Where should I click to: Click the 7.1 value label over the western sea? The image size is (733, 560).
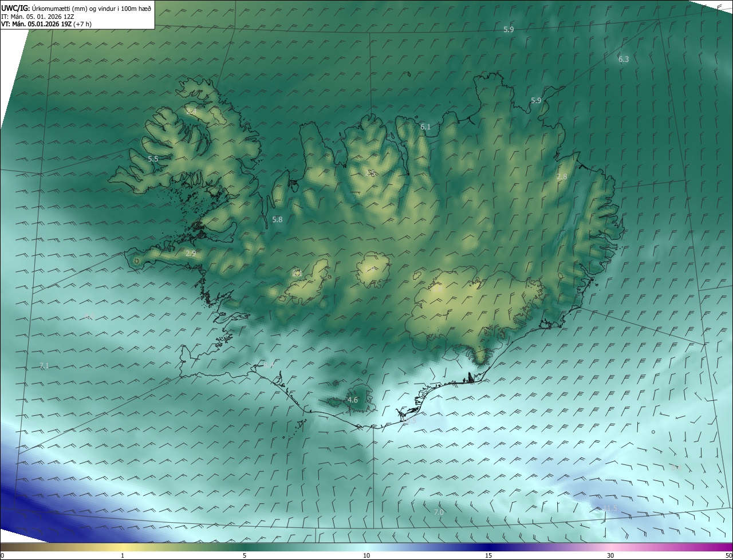(44, 365)
